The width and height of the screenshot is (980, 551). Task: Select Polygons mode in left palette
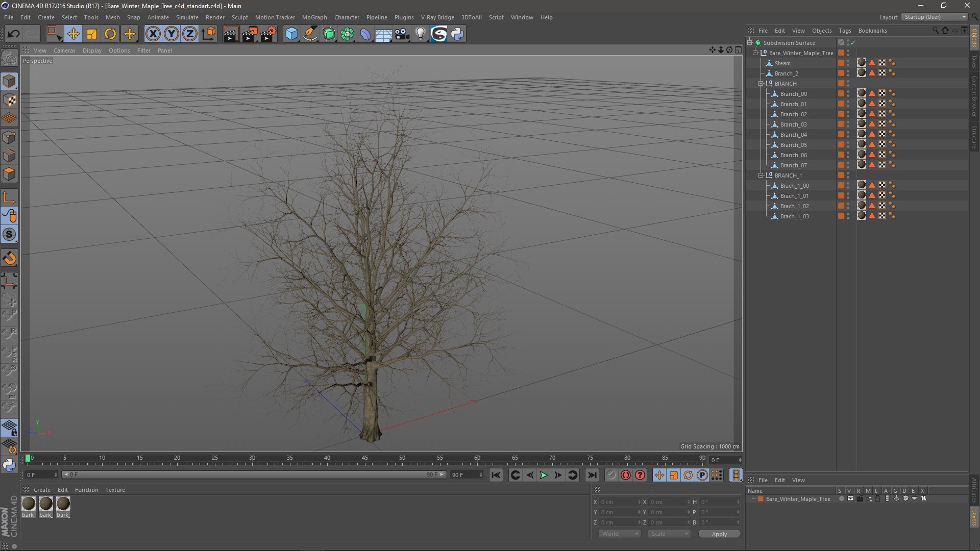point(10,174)
